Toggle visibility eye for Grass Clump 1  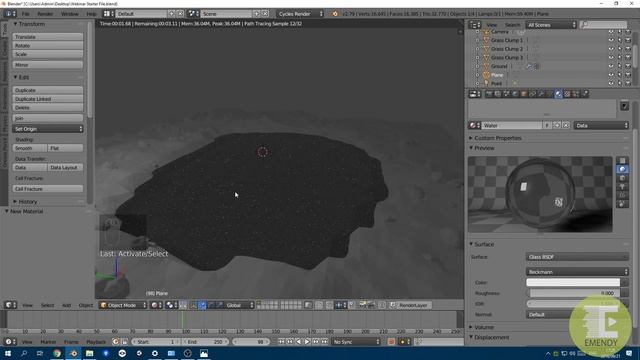[611, 40]
